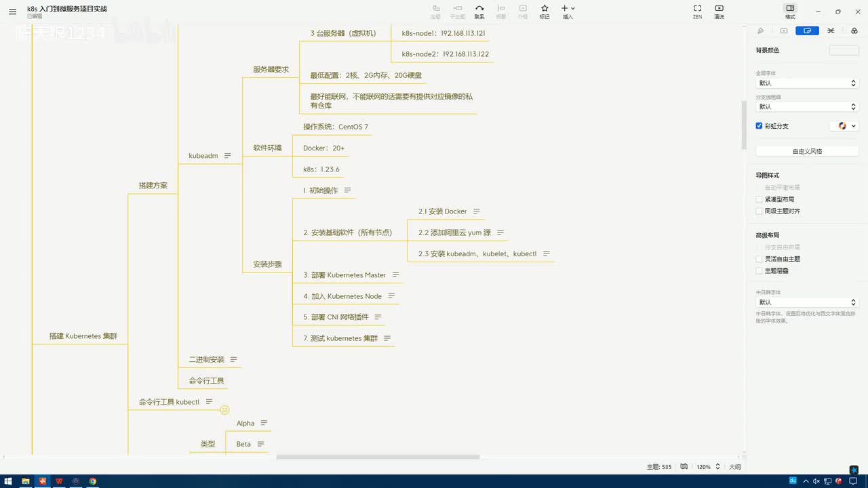Enter ZEN fullscreen mode

point(697,12)
